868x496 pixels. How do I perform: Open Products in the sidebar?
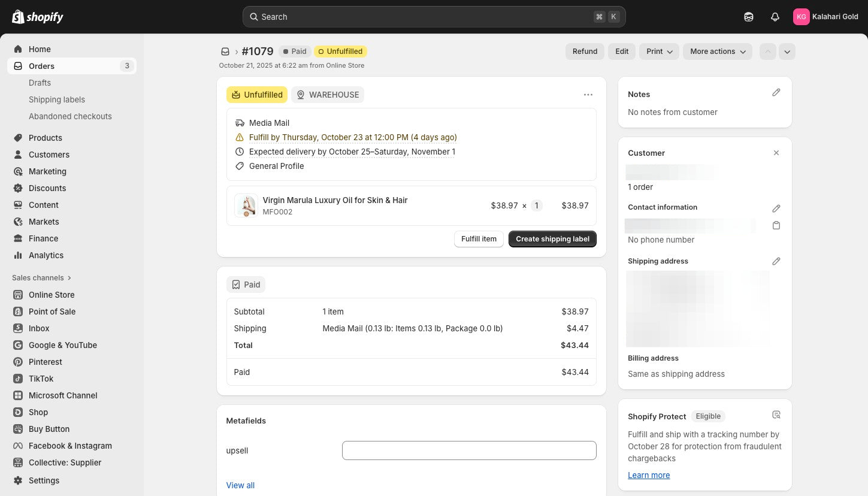click(x=45, y=138)
